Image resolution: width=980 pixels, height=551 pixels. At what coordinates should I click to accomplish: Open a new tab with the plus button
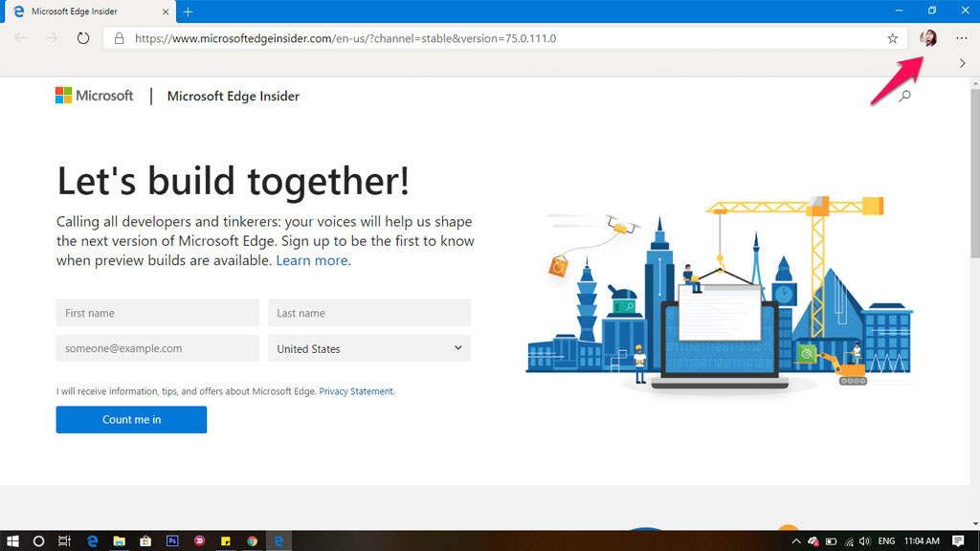pos(188,11)
